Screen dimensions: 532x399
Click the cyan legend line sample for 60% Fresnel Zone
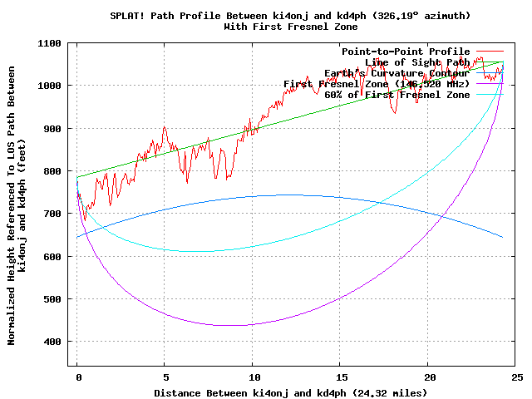point(490,95)
